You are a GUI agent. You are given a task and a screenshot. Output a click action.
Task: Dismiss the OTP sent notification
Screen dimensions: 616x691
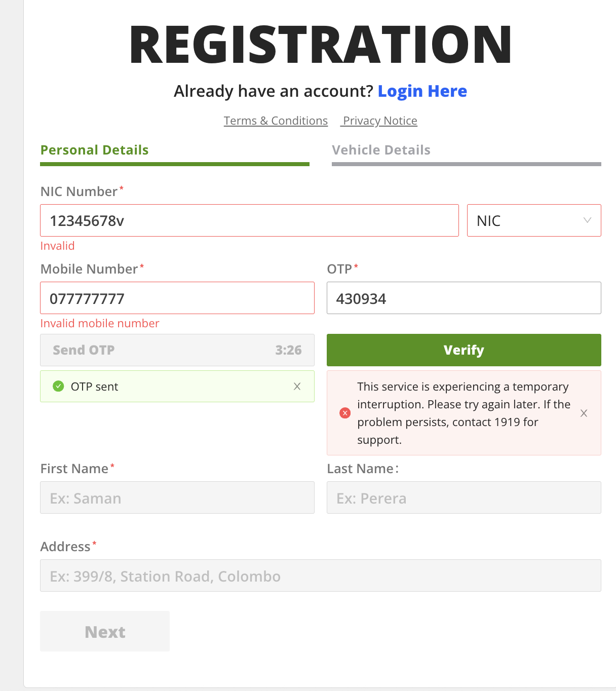(x=297, y=386)
